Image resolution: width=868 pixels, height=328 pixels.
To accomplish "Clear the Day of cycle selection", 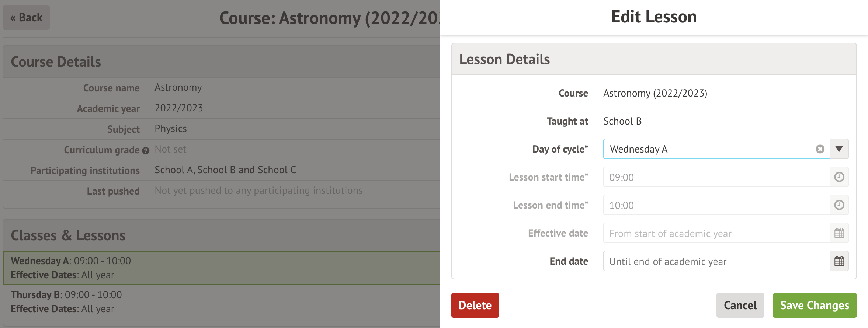I will [820, 149].
